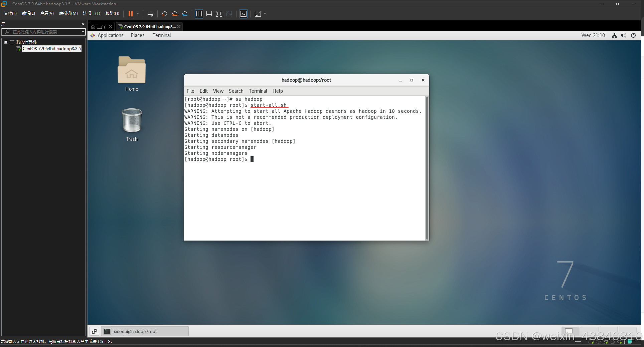Toggle the tab thumbnail bar
The image size is (644, 347).
pyautogui.click(x=209, y=14)
